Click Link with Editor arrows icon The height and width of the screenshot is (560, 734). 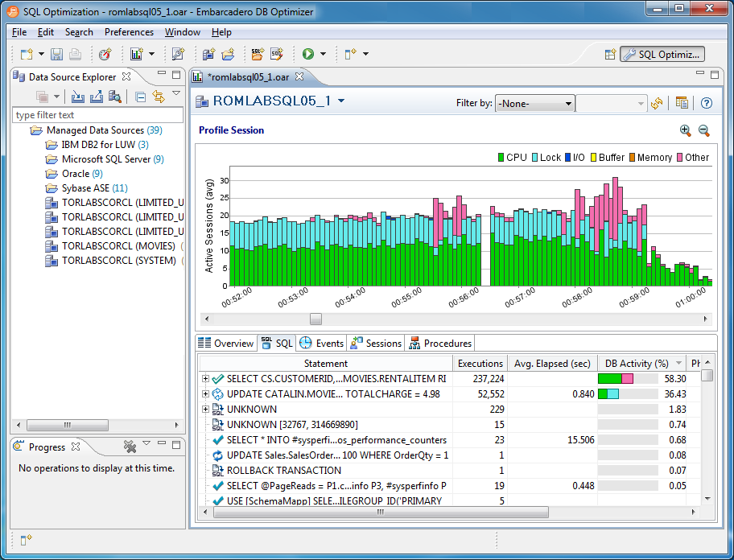(159, 97)
